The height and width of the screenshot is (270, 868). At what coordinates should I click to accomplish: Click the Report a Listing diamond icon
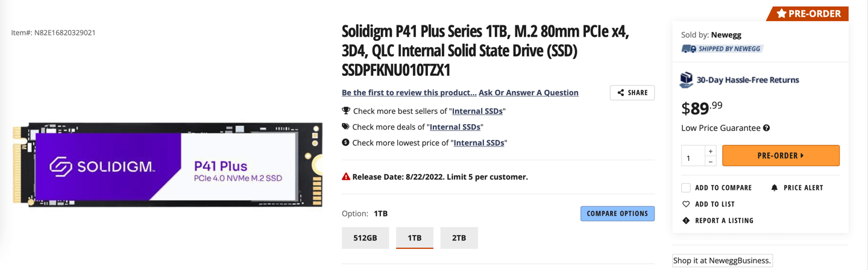[x=686, y=221]
